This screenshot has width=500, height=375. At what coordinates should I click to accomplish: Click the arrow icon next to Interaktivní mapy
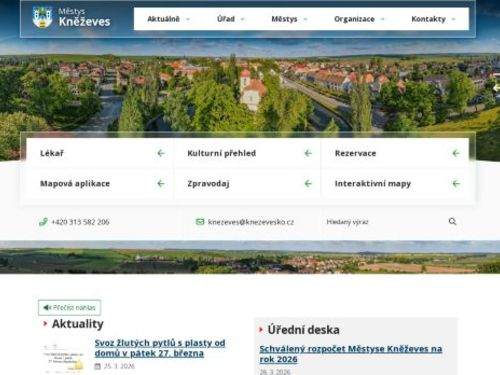pyautogui.click(x=456, y=183)
